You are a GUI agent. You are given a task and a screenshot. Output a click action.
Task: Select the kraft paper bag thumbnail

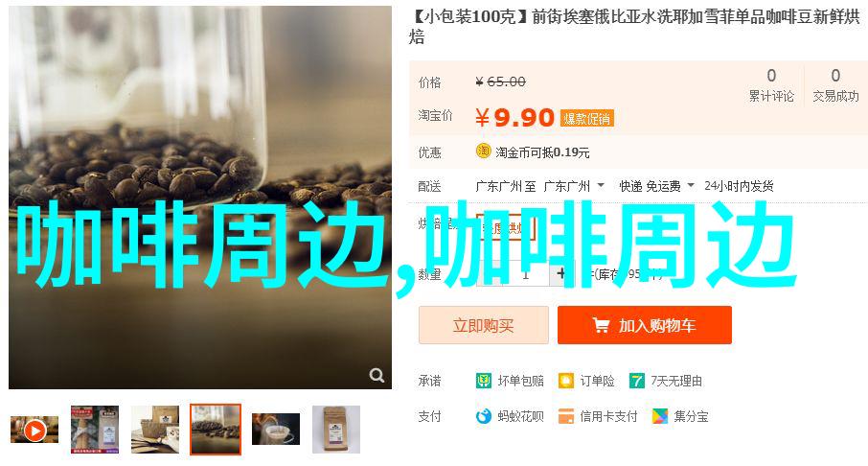click(x=155, y=430)
